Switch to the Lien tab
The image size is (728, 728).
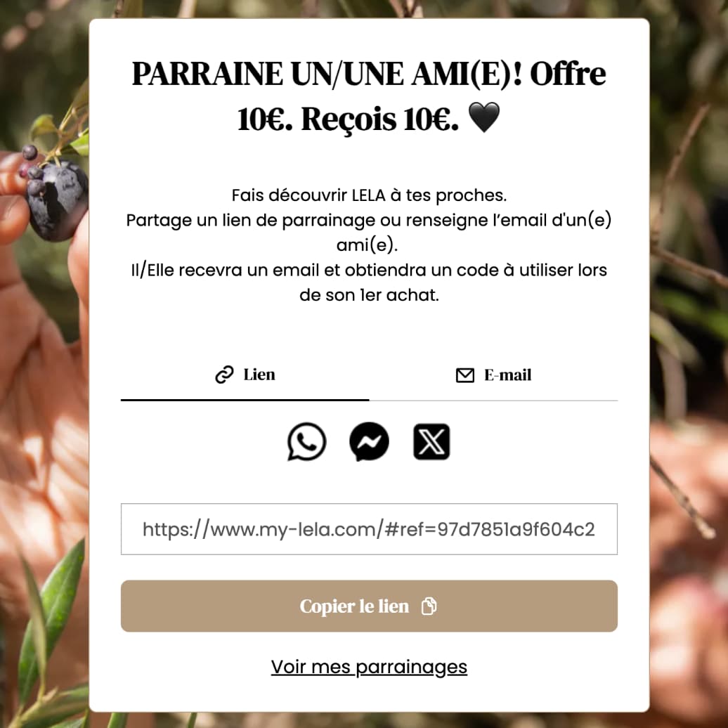click(245, 375)
